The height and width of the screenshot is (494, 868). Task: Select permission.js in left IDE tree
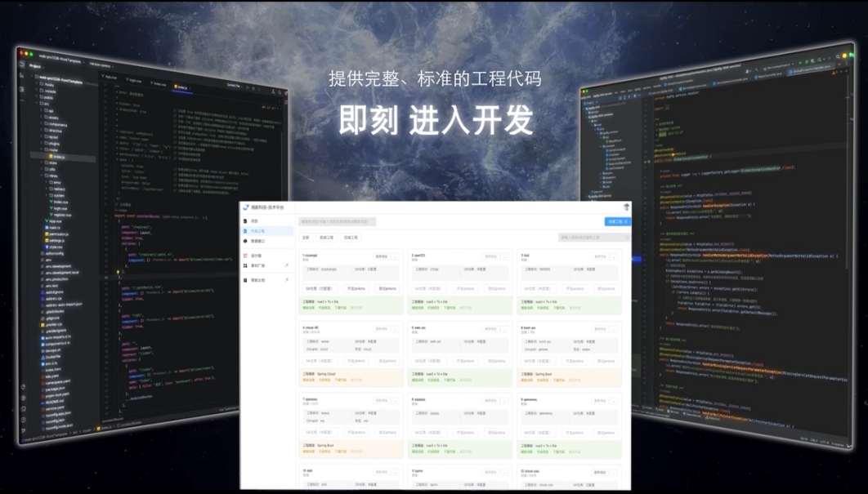coord(56,234)
